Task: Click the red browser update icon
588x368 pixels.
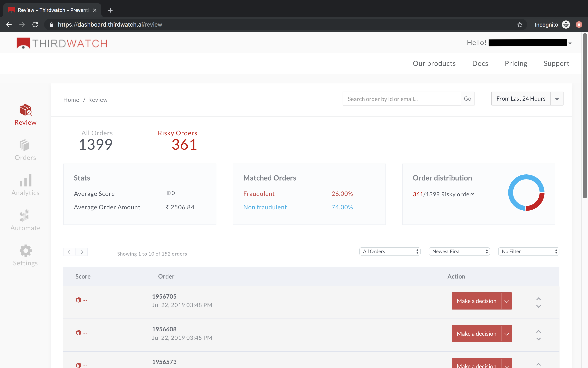Action: [579, 25]
